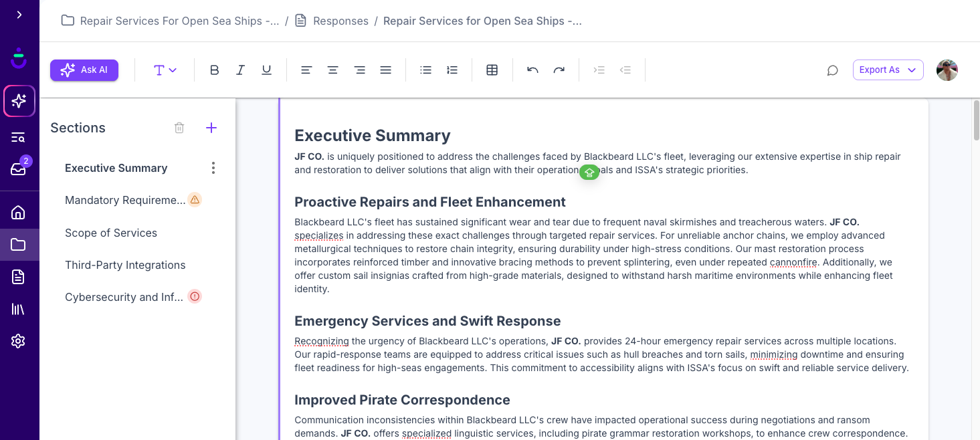The image size is (980, 440).
Task: Open the text style dropdown
Action: 165,70
